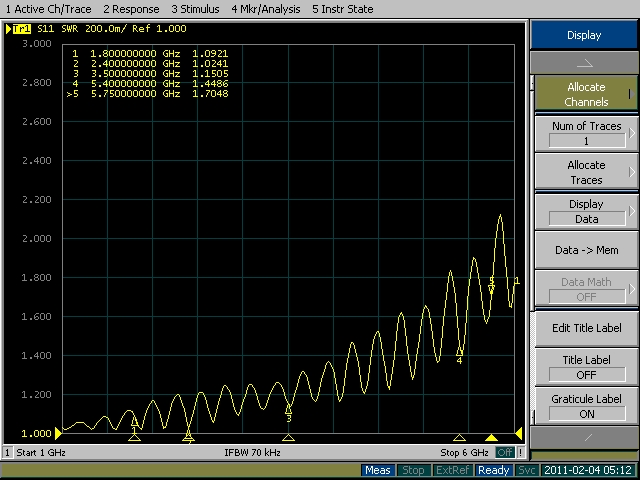This screenshot has height=480, width=640.
Task: Click the Meas status indicator
Action: pos(378,470)
